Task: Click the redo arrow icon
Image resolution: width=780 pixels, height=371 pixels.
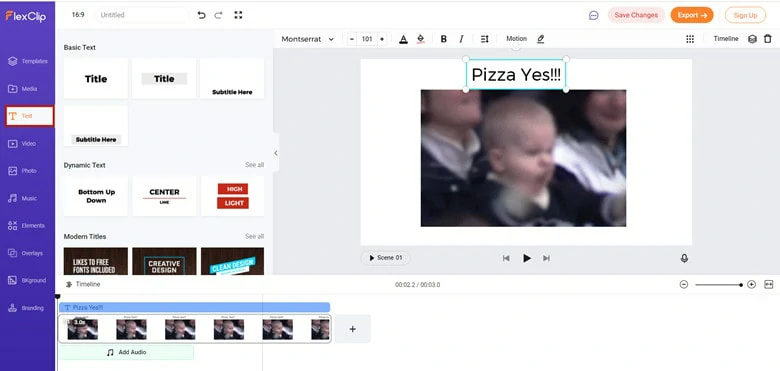Action: tap(218, 15)
